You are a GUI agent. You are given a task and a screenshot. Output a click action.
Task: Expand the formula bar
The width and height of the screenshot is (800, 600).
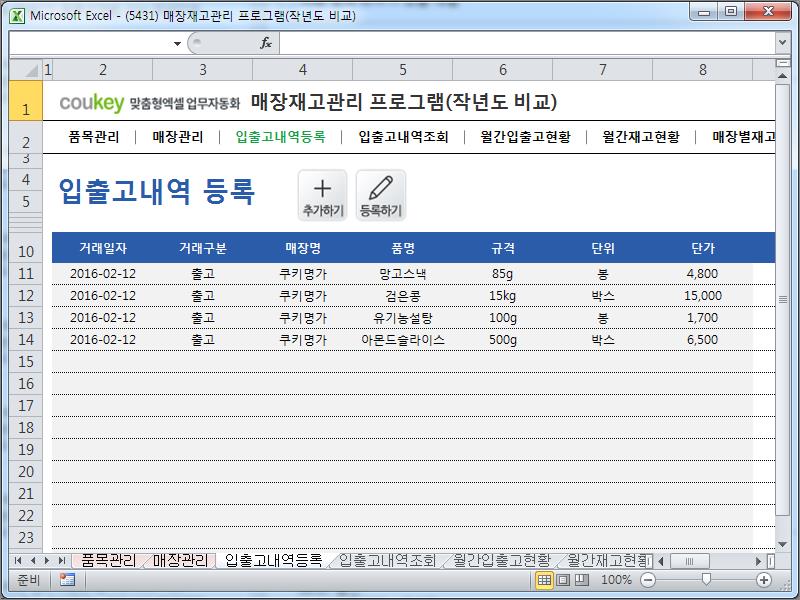pyautogui.click(x=782, y=43)
